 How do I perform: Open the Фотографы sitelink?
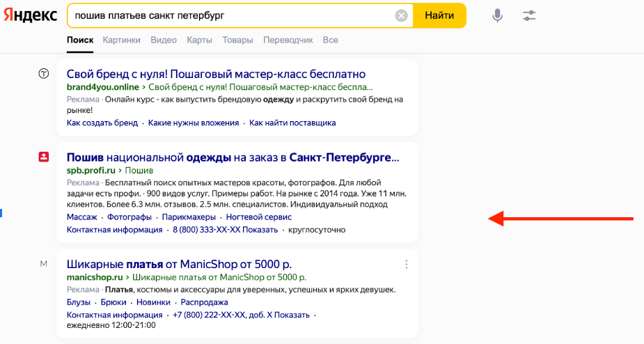coord(129,217)
